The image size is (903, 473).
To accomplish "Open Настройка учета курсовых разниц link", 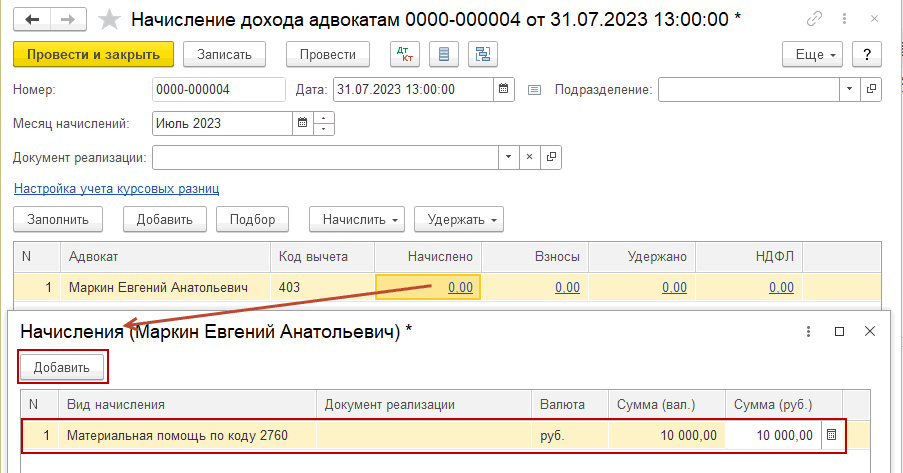I will pyautogui.click(x=116, y=188).
